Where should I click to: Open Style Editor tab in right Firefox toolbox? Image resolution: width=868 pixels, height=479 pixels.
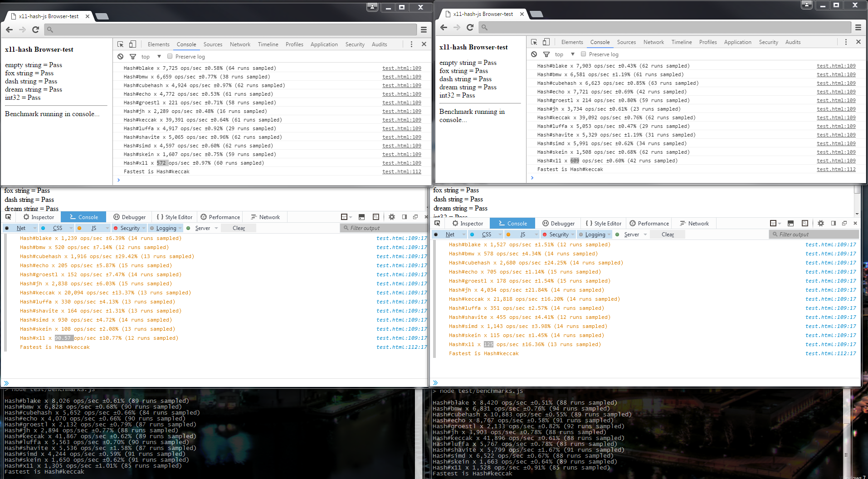pos(604,224)
